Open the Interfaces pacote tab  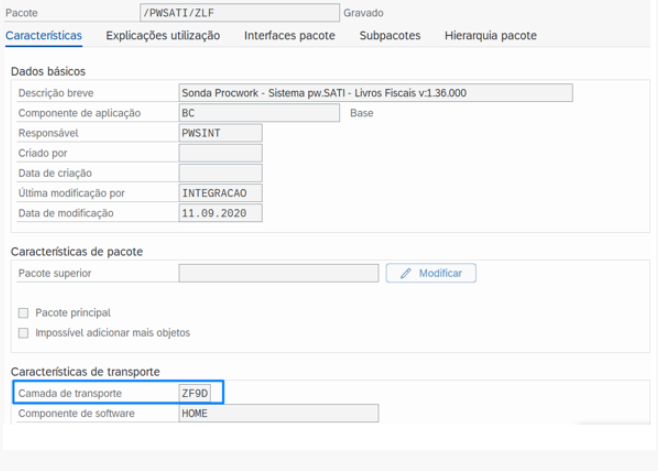[x=290, y=36]
